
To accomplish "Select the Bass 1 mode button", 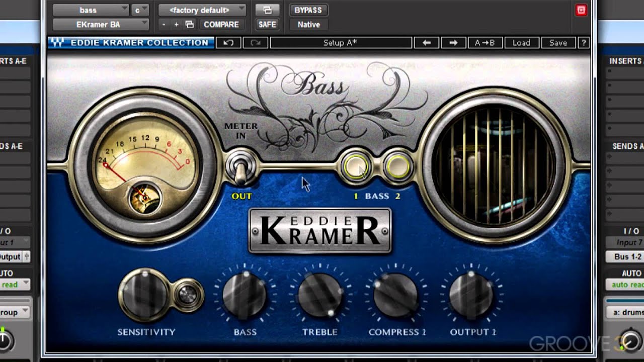I will 356,167.
